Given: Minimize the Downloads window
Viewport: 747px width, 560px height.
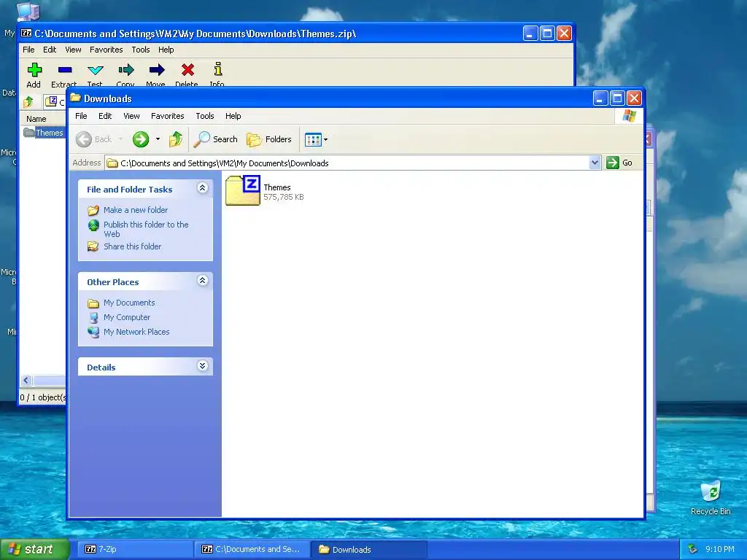Looking at the screenshot, I should [600, 98].
